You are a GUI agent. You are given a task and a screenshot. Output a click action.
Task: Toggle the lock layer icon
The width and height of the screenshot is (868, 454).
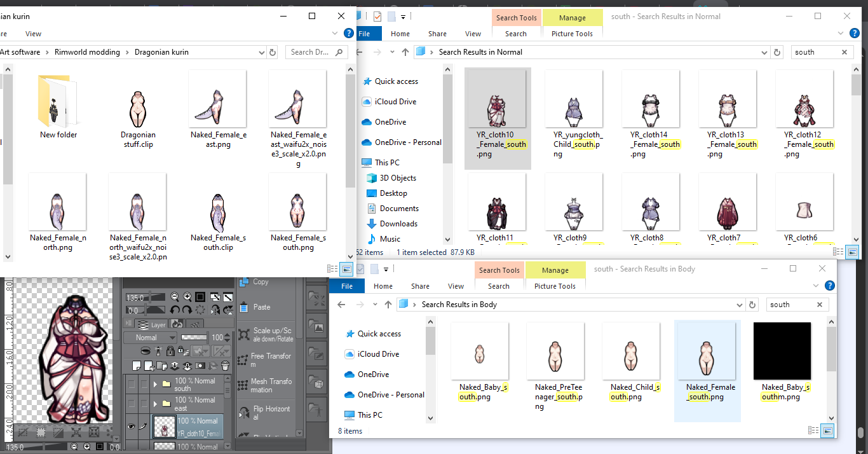(x=170, y=351)
